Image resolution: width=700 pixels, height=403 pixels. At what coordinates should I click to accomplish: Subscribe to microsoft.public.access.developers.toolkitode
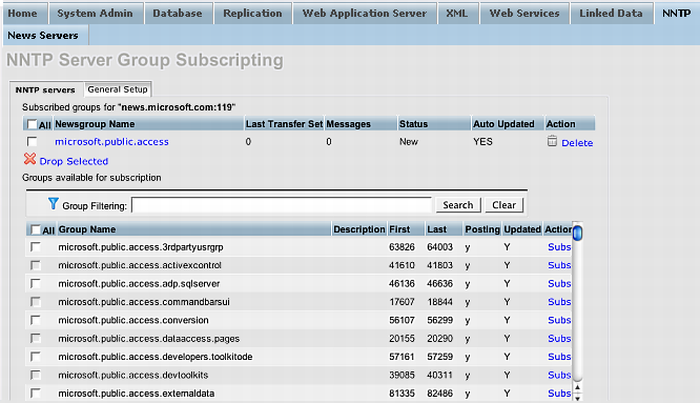(559, 357)
